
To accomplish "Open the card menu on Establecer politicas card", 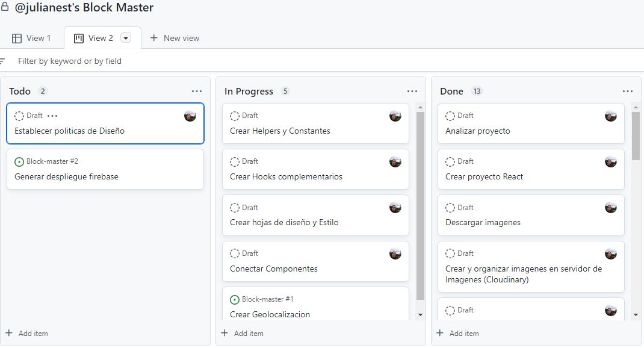I will coord(53,116).
